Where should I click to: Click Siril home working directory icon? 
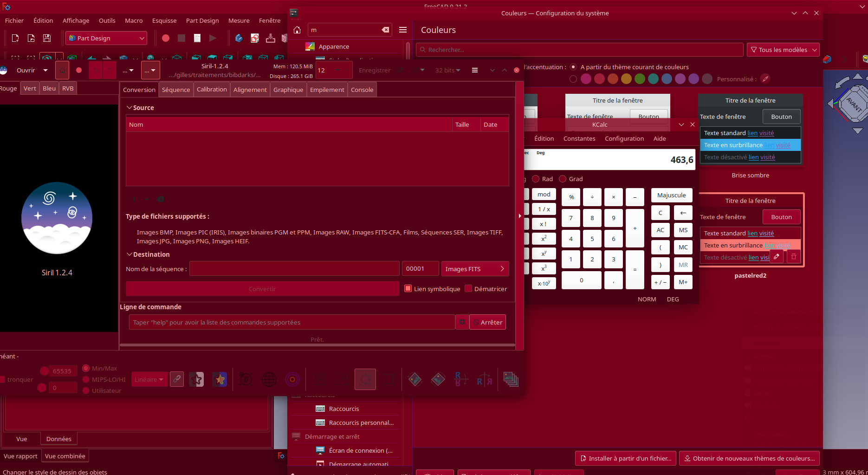62,70
